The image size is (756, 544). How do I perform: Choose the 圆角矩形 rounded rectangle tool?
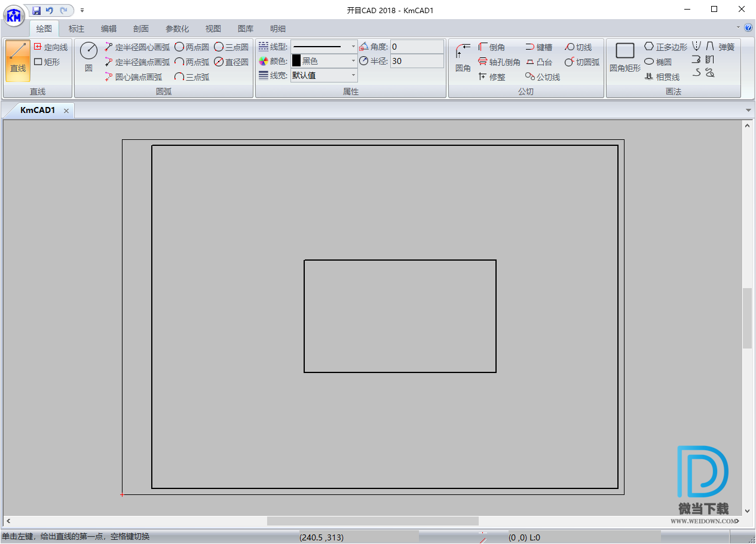point(625,57)
